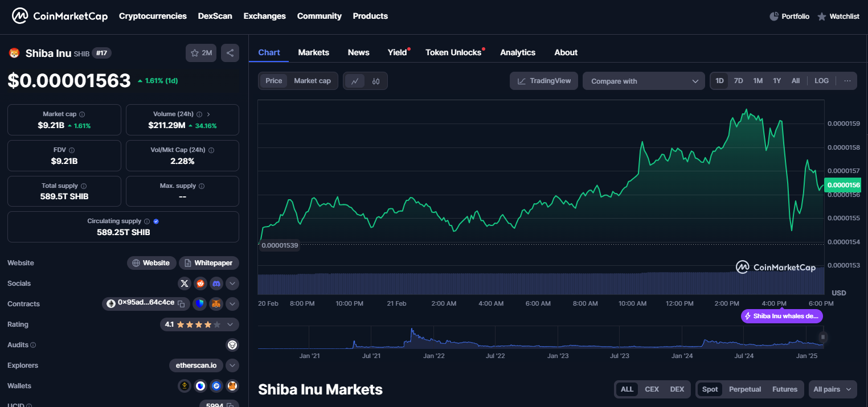Viewport: 868px width, 407px height.
Task: Click the verified badge beside Circulating supply
Action: pos(156,221)
